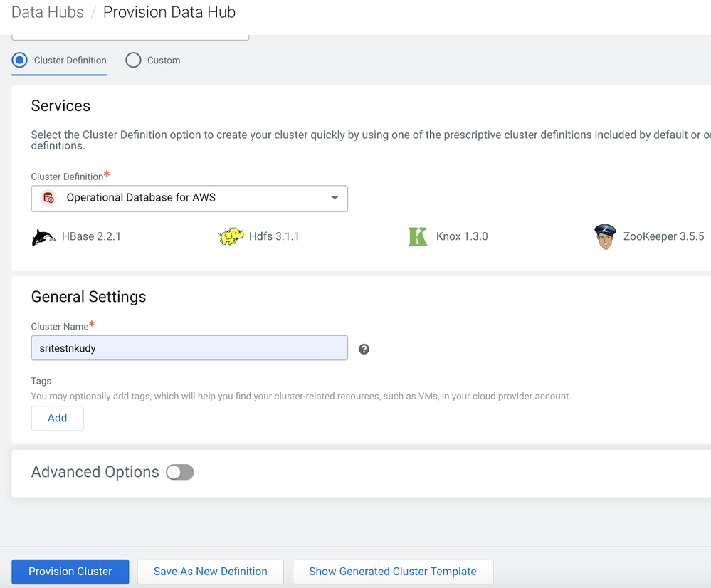Click Save As New Definition button
Image resolution: width=711 pixels, height=588 pixels.
point(211,572)
